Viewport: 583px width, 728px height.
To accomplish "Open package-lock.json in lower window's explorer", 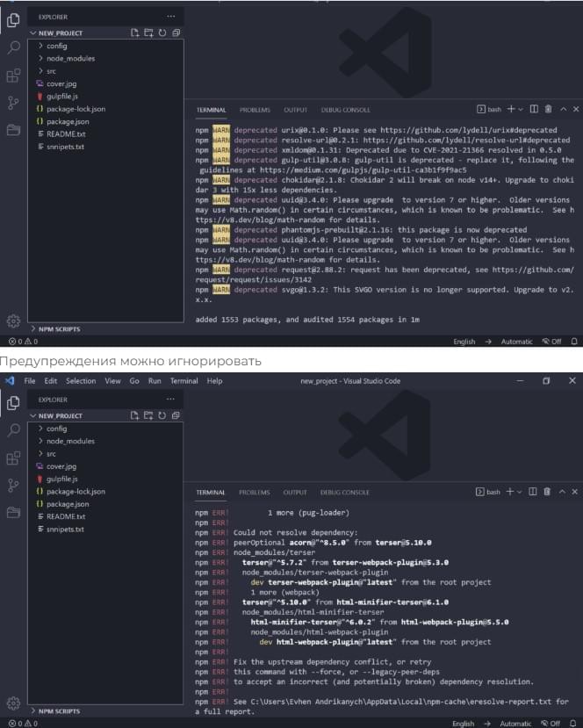I will point(104,491).
